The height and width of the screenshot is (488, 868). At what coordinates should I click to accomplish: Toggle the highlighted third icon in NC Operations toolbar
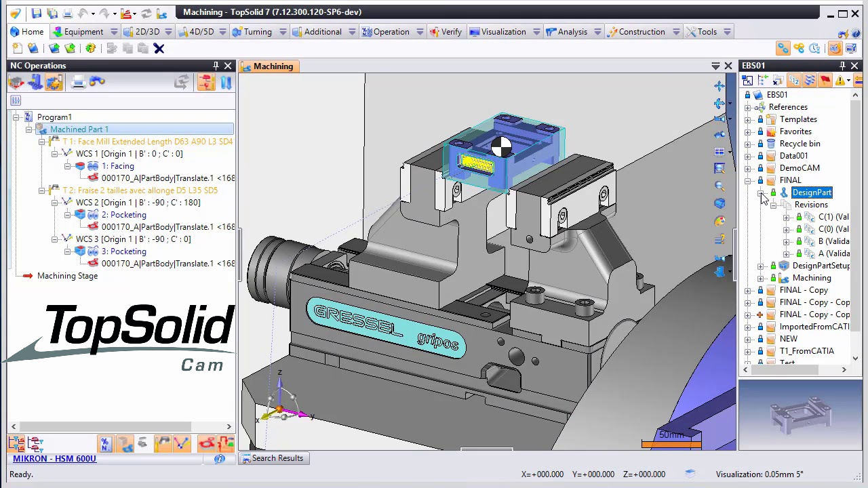click(x=54, y=82)
